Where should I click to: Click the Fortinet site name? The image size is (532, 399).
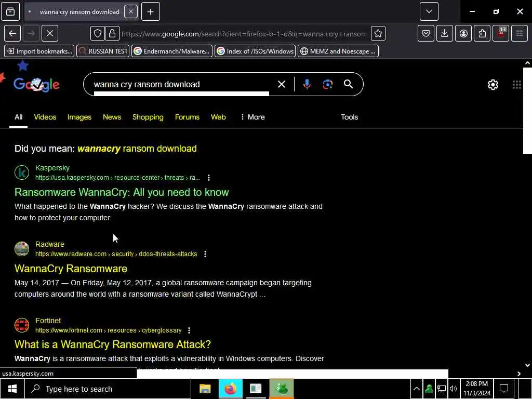[x=48, y=321]
